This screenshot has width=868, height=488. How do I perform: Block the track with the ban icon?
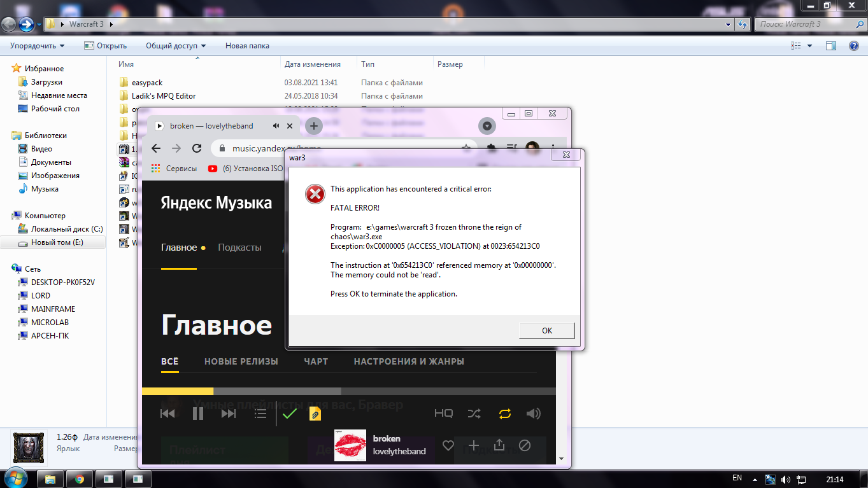525,445
